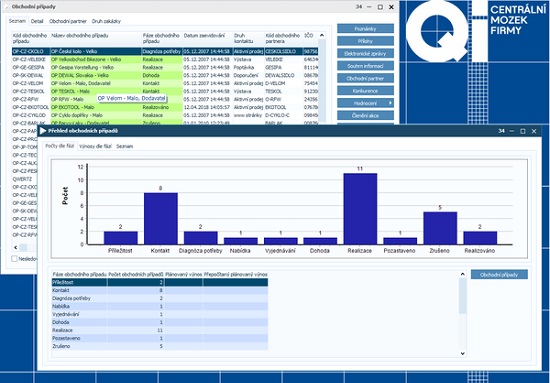Select the Příležitost row in phase table
The width and height of the screenshot is (550, 383).
point(160,282)
